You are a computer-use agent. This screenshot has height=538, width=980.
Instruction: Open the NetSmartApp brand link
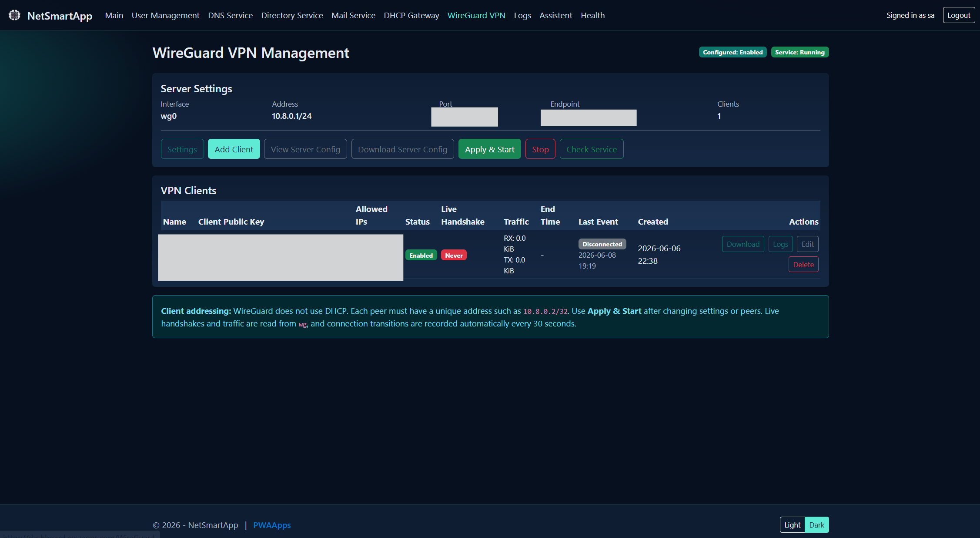60,16
